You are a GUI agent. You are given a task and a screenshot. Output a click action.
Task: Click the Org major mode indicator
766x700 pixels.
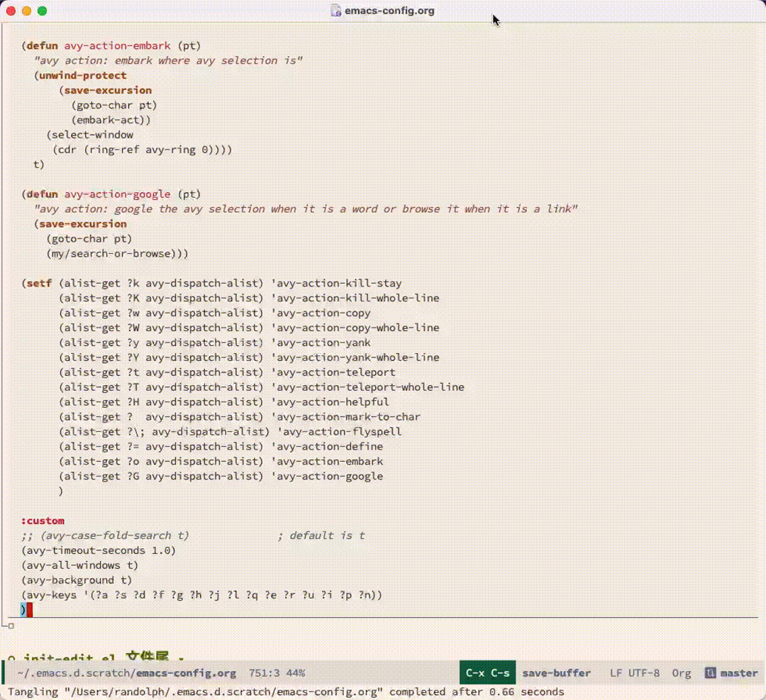[x=682, y=673]
